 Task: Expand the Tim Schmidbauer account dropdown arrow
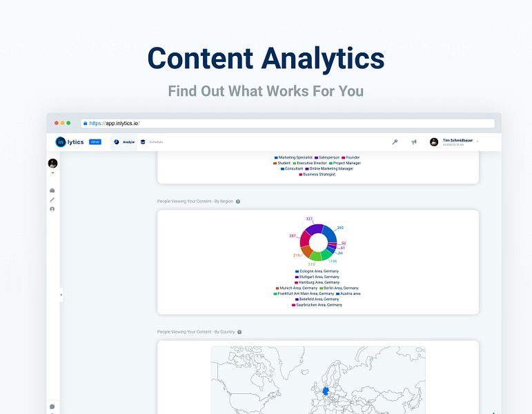pos(477,141)
